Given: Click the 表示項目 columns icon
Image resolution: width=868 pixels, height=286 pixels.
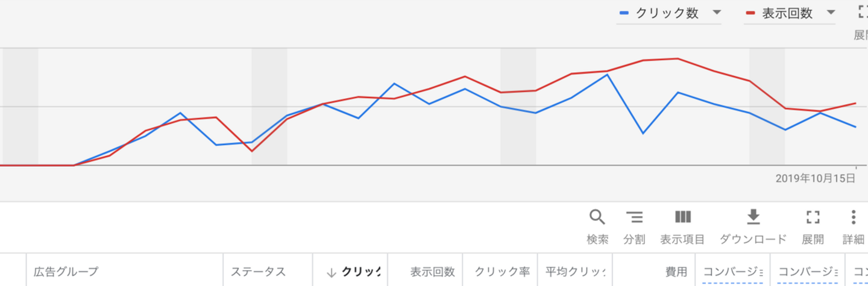Looking at the screenshot, I should click(682, 217).
